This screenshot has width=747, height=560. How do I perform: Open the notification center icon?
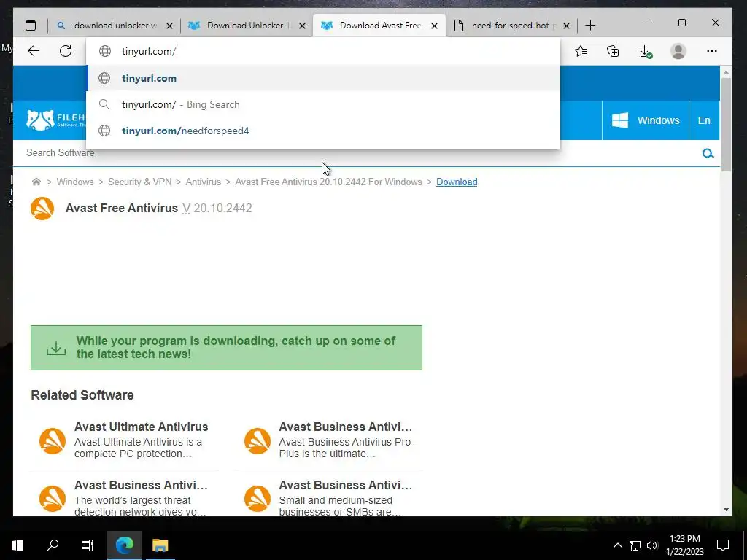723,545
